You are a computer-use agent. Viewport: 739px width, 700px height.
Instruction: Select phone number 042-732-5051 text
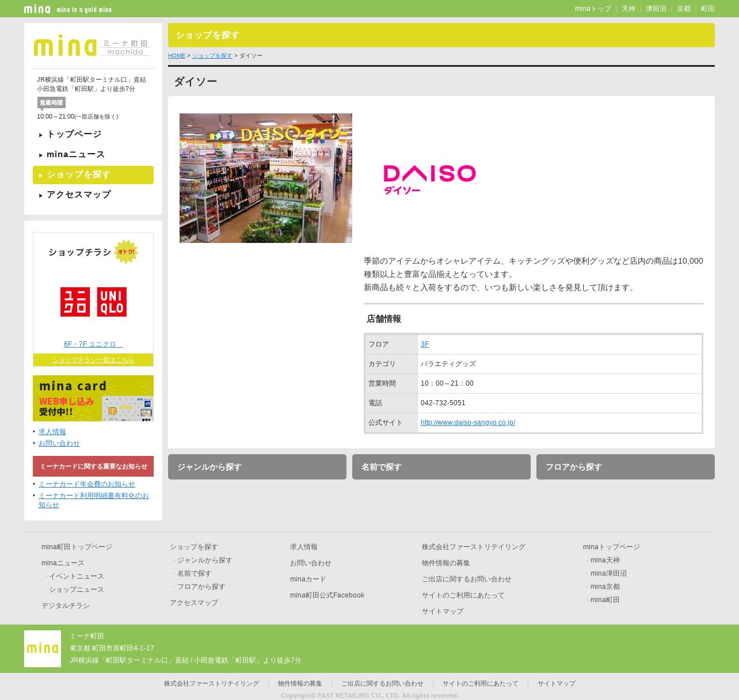click(443, 403)
